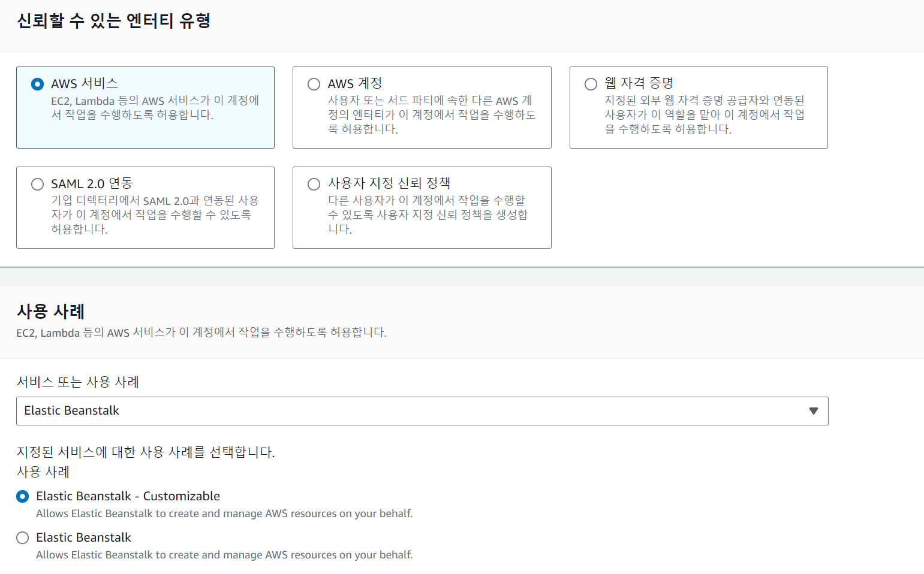The image size is (924, 574).
Task: Click the AWS 서비스 card description text
Action: (155, 108)
